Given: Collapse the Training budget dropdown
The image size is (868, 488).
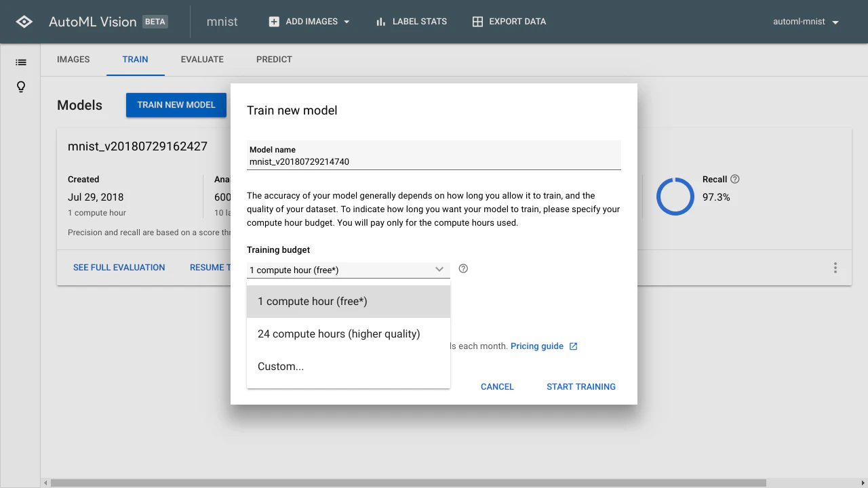Looking at the screenshot, I should tap(439, 269).
